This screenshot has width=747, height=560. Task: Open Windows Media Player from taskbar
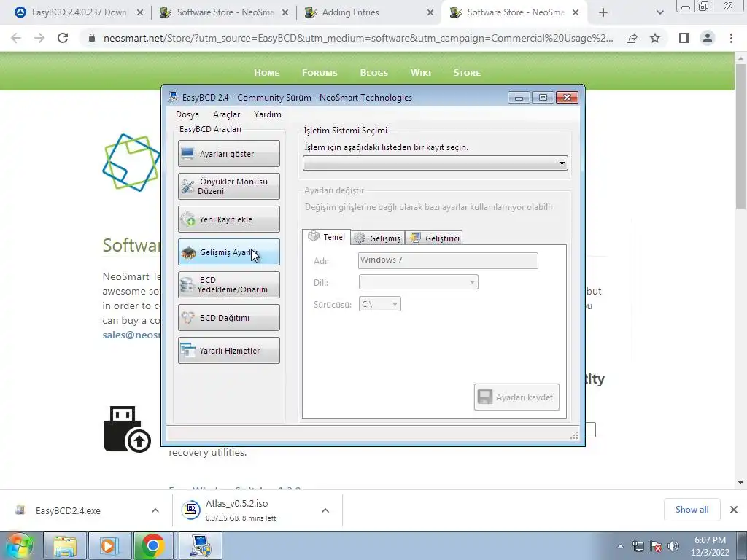[x=109, y=545]
